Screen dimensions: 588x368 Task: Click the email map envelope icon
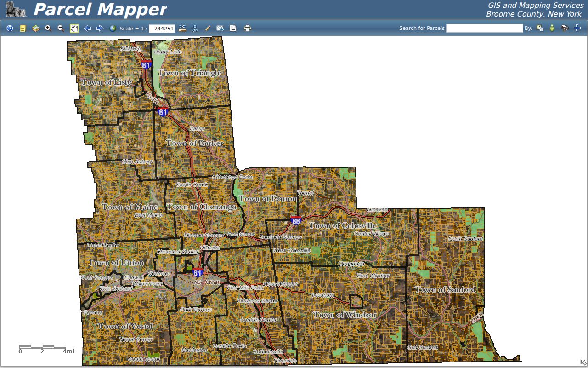coord(220,29)
